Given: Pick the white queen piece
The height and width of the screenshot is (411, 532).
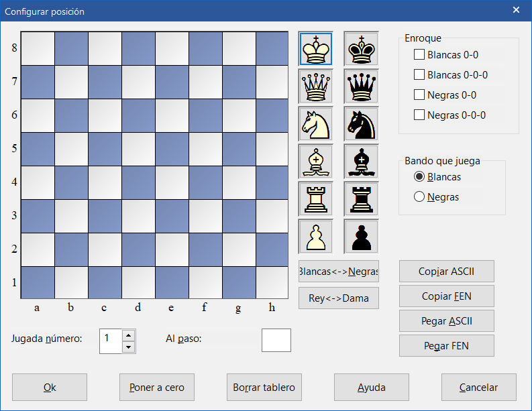Looking at the screenshot, I should (x=315, y=86).
